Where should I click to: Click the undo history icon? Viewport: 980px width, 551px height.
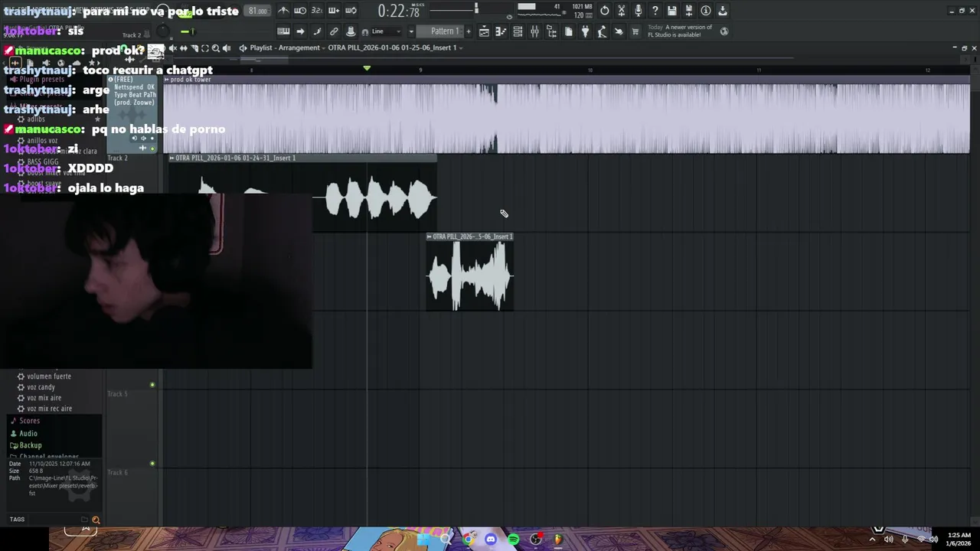click(605, 11)
